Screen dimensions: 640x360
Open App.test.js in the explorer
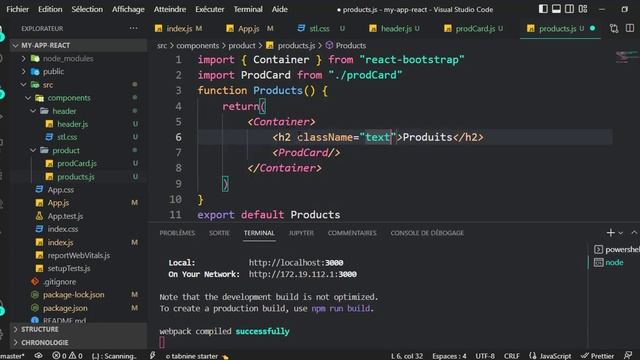pos(65,216)
